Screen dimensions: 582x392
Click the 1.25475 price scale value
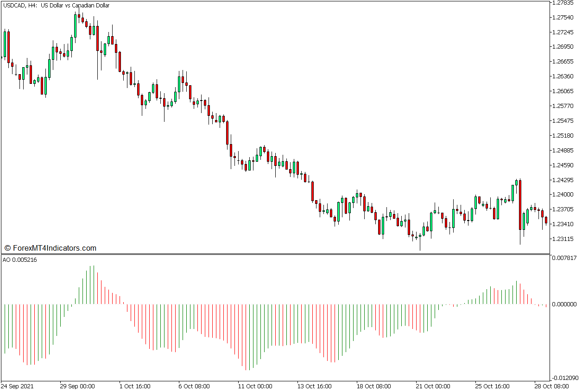click(x=564, y=121)
